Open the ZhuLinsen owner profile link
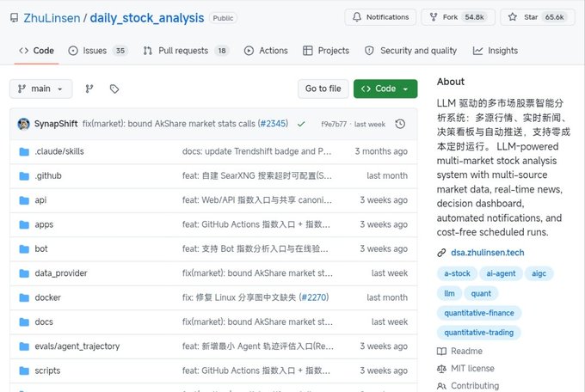 [x=52, y=18]
